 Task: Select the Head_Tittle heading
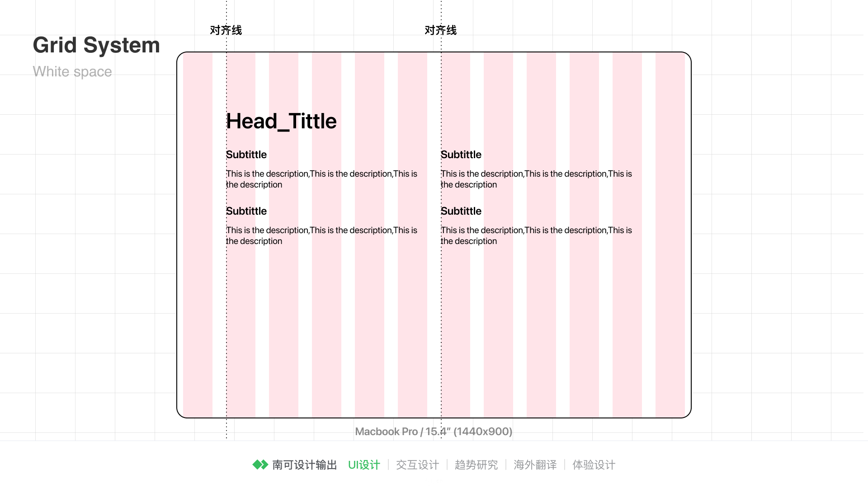281,121
